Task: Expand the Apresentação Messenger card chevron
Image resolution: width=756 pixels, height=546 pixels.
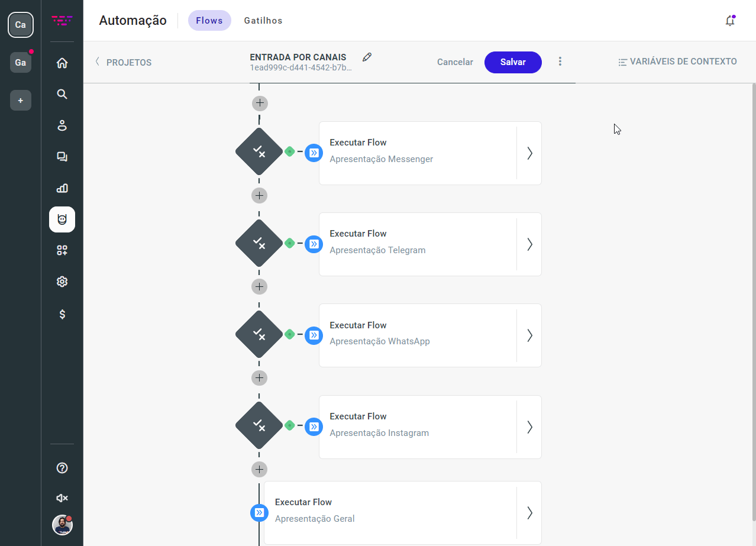Action: [529, 153]
